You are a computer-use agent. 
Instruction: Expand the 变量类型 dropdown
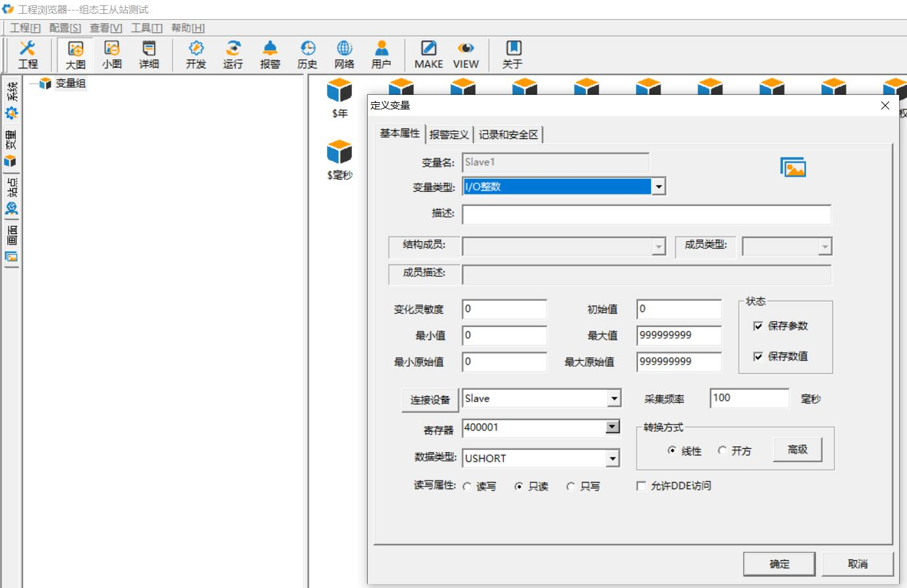(658, 187)
